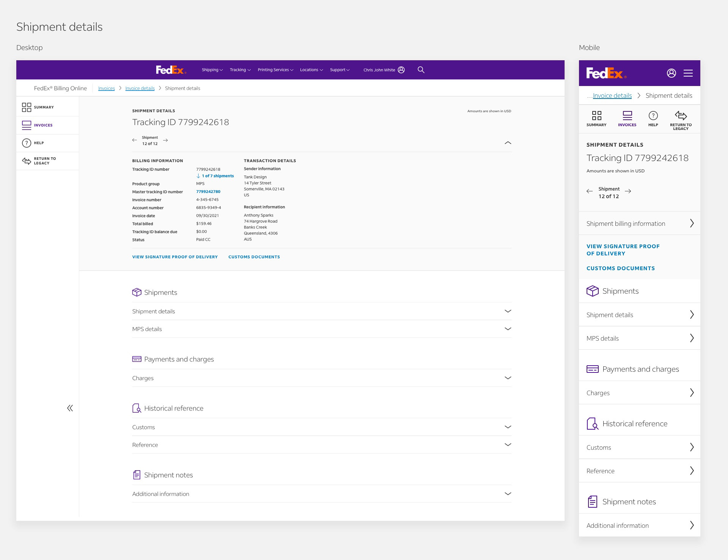The width and height of the screenshot is (728, 560).
Task: Click the Help icon in desktop sidebar
Action: 27,143
